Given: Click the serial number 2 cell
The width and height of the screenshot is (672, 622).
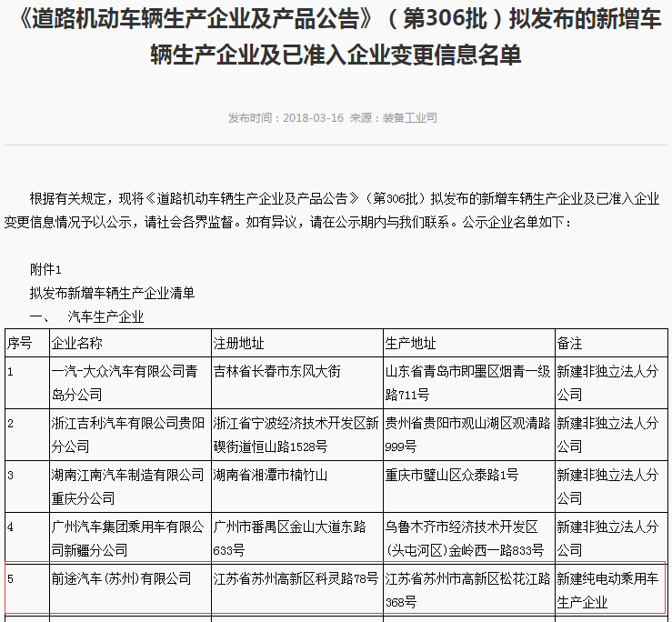Looking at the screenshot, I should click(27, 435).
